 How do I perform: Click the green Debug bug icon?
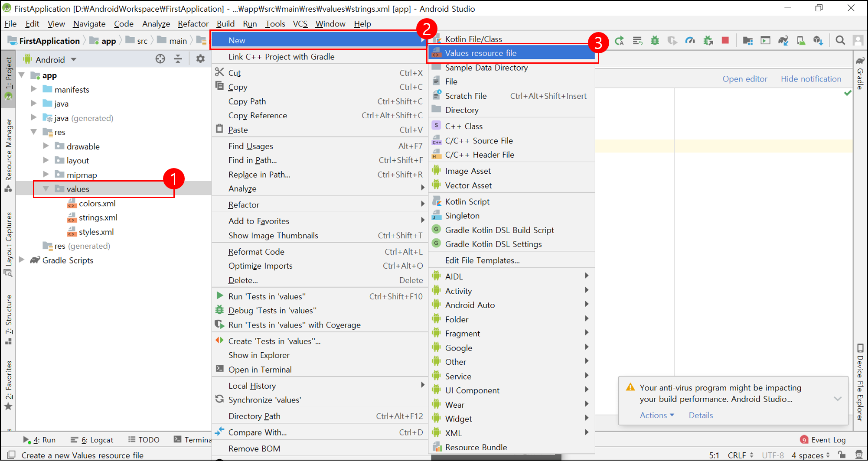pos(655,41)
